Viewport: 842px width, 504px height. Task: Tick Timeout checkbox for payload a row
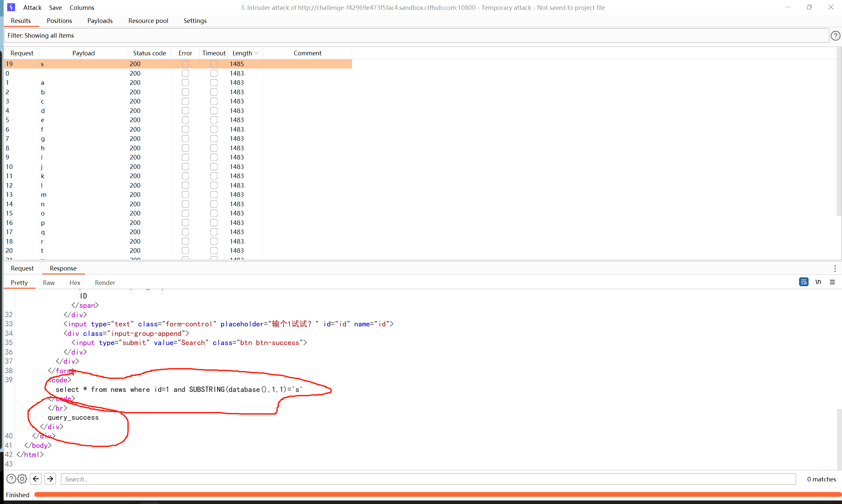click(214, 83)
